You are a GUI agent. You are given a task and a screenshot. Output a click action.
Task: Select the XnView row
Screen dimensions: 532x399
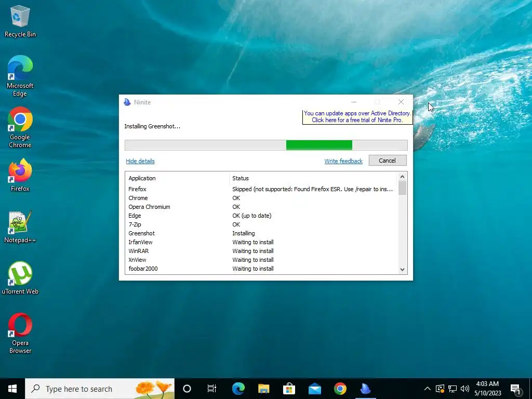click(261, 260)
